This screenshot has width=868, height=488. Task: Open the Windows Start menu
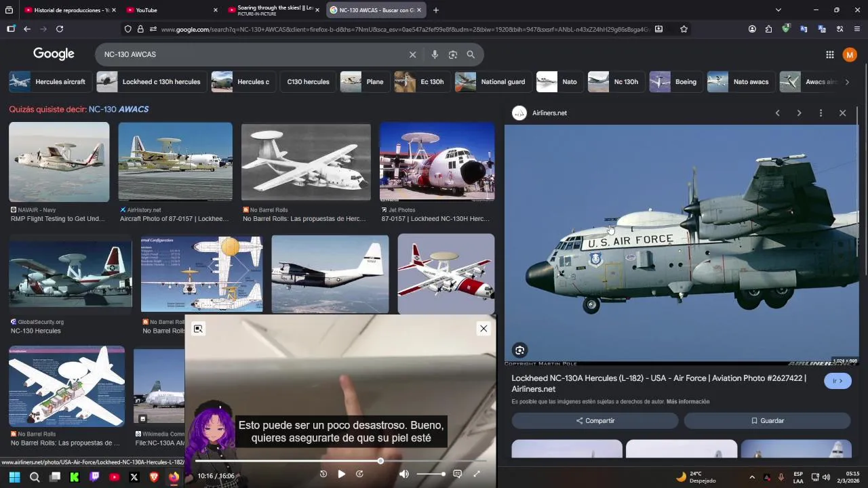pos(14,477)
